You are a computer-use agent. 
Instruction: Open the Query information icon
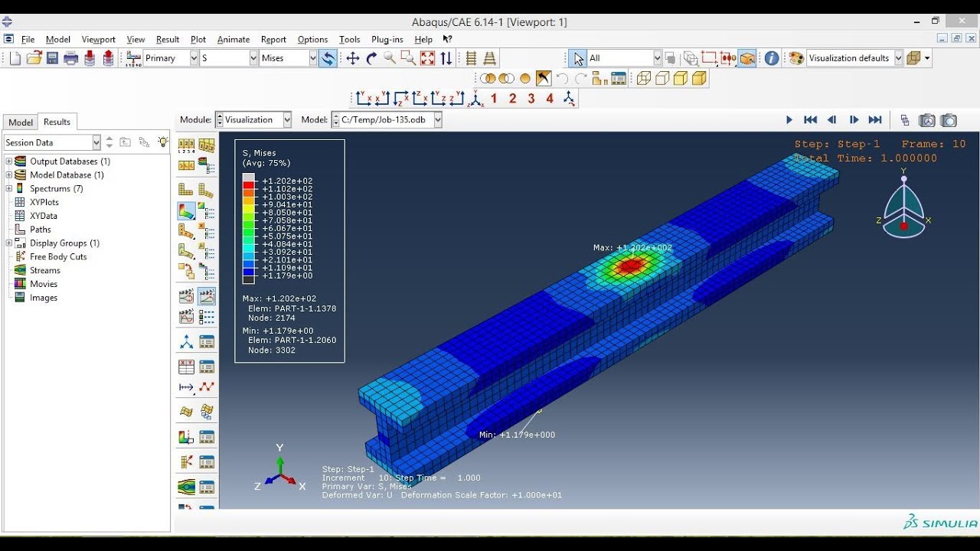pos(772,58)
